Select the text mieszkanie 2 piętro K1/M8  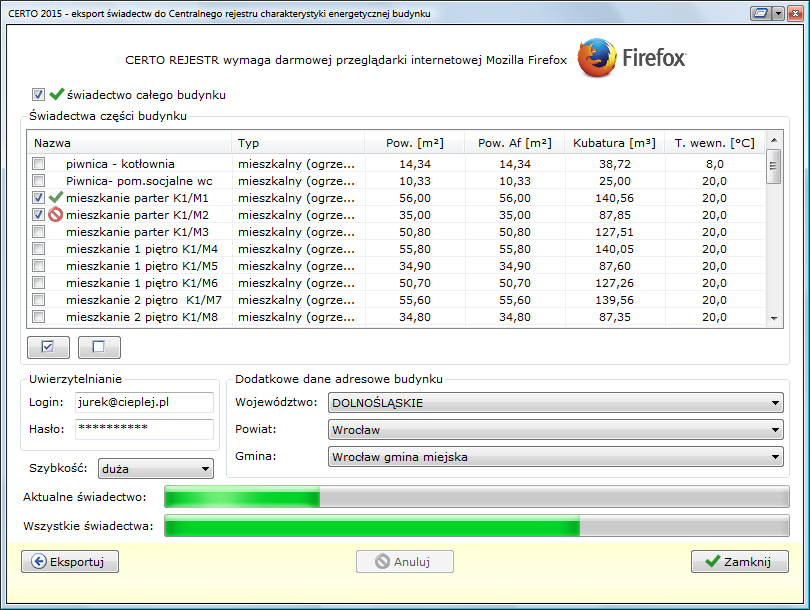[x=142, y=317]
